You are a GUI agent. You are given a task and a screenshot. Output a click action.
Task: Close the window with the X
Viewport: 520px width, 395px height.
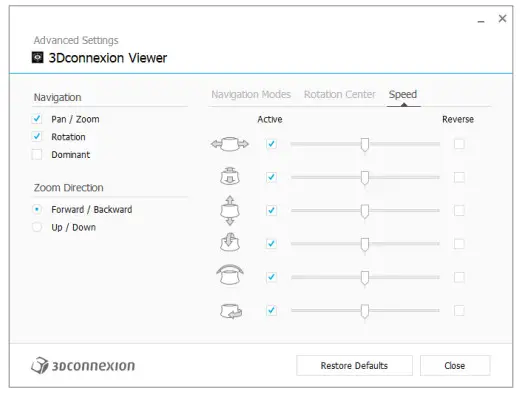pos(502,18)
